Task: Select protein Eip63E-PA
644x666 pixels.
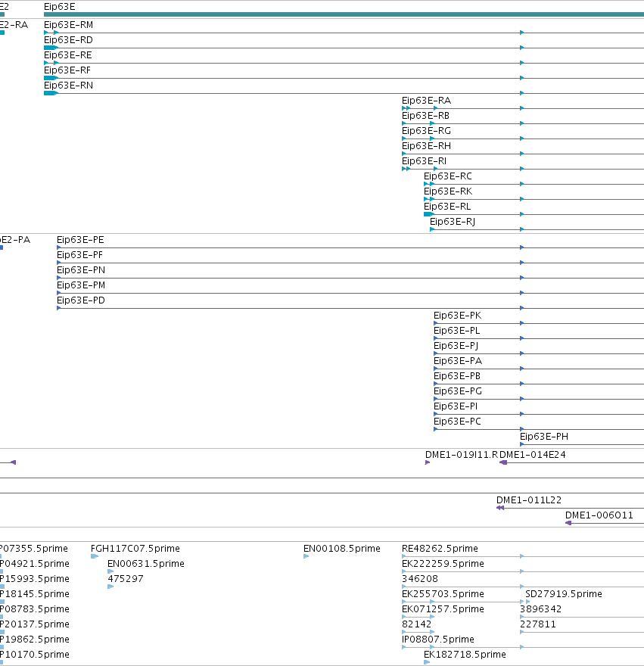Action: 458,361
